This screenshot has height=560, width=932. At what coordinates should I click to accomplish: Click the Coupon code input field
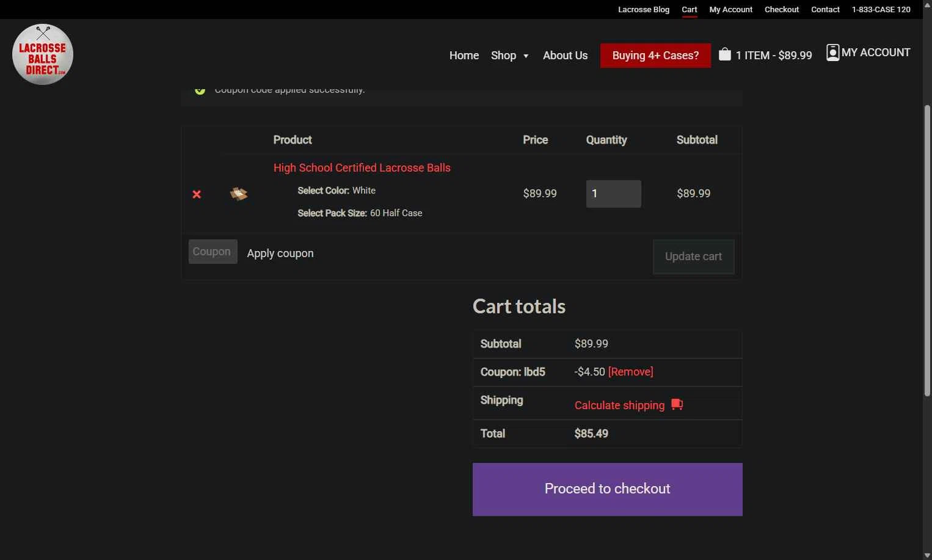click(x=213, y=252)
